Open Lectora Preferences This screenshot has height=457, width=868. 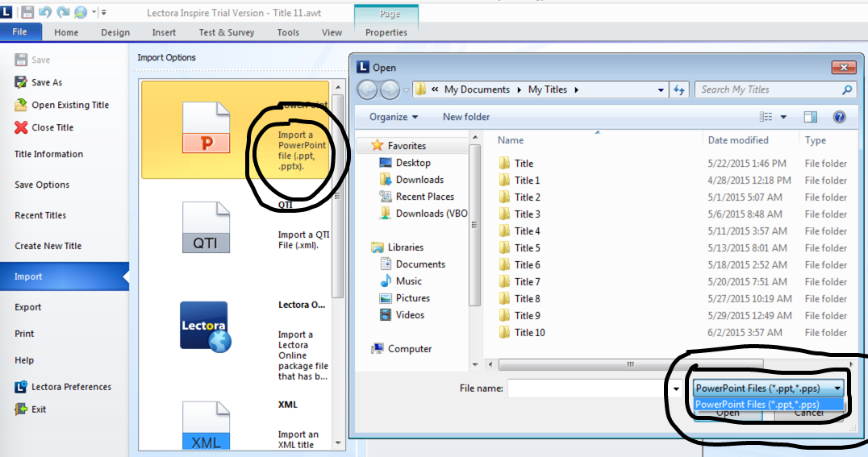(x=63, y=387)
